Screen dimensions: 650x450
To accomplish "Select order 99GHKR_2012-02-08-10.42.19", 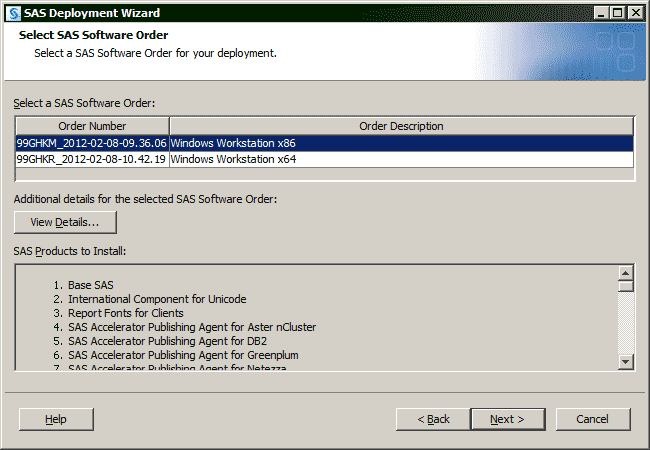I will coord(92,159).
